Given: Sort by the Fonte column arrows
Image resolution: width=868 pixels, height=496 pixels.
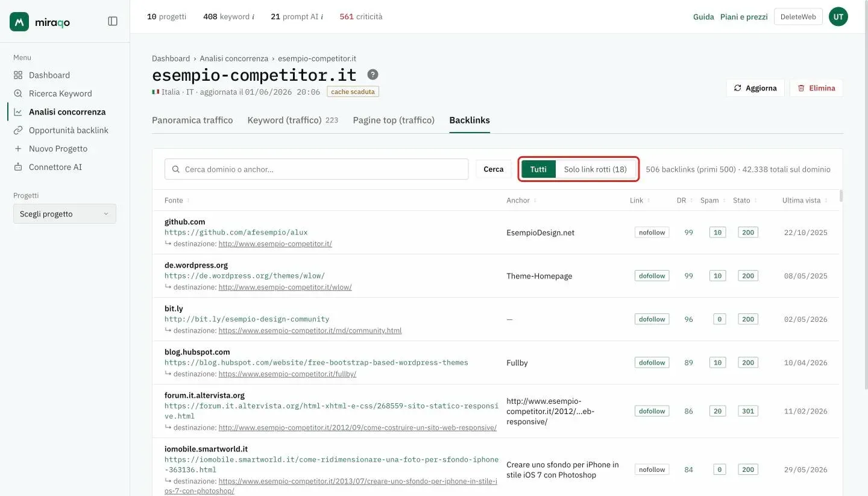Looking at the screenshot, I should (x=188, y=201).
